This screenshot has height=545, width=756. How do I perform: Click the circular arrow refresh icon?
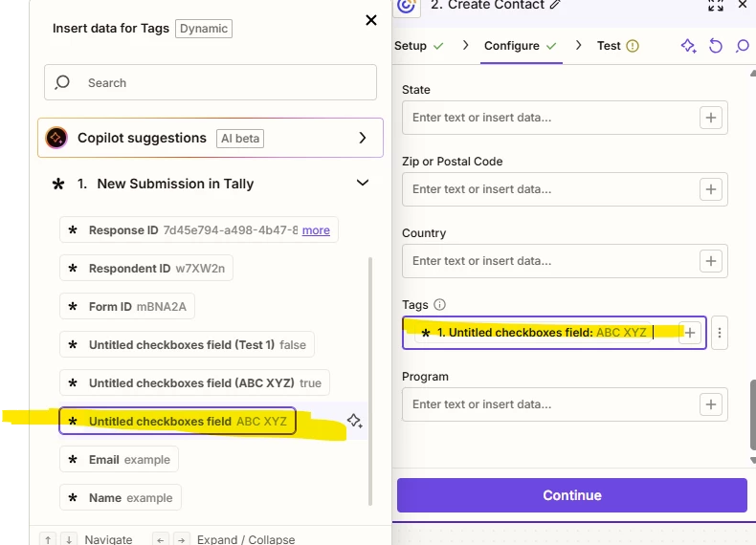point(715,46)
